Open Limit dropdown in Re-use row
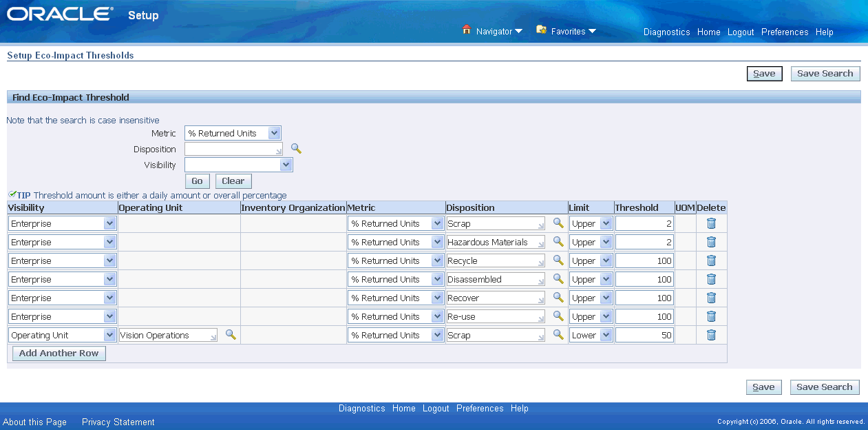 point(591,317)
